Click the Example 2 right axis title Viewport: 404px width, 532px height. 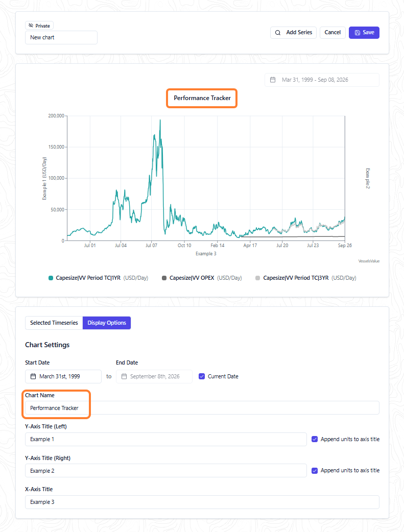tap(367, 179)
